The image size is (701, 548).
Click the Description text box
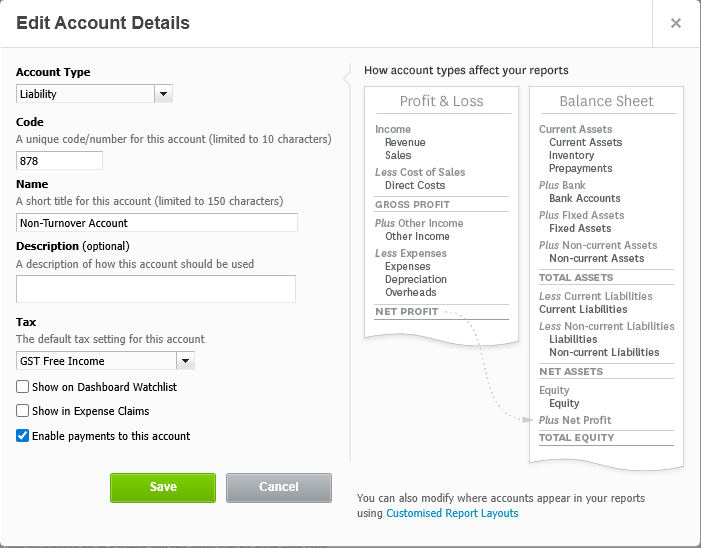156,289
